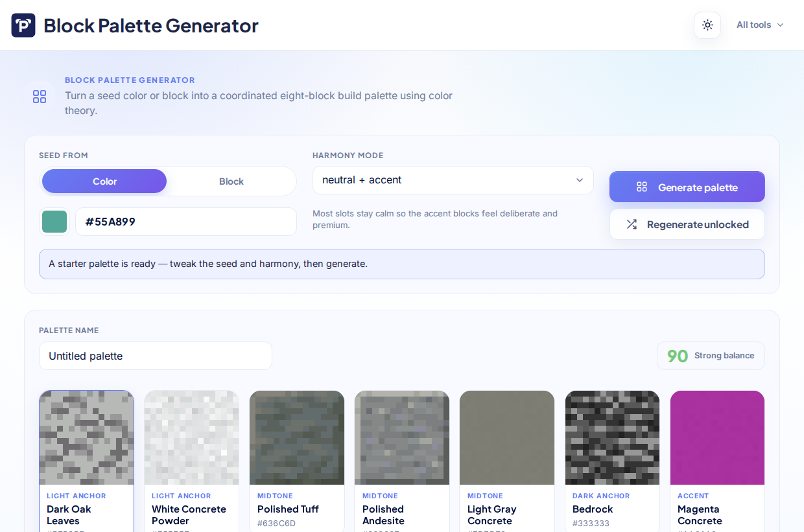Expand the Harmony Mode dropdown
The height and width of the screenshot is (532, 804).
pyautogui.click(x=453, y=180)
